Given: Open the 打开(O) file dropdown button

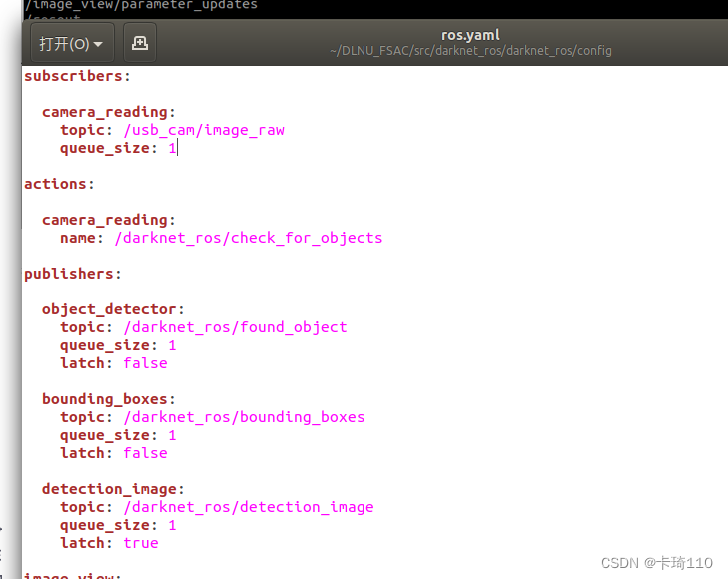Looking at the screenshot, I should click(72, 44).
